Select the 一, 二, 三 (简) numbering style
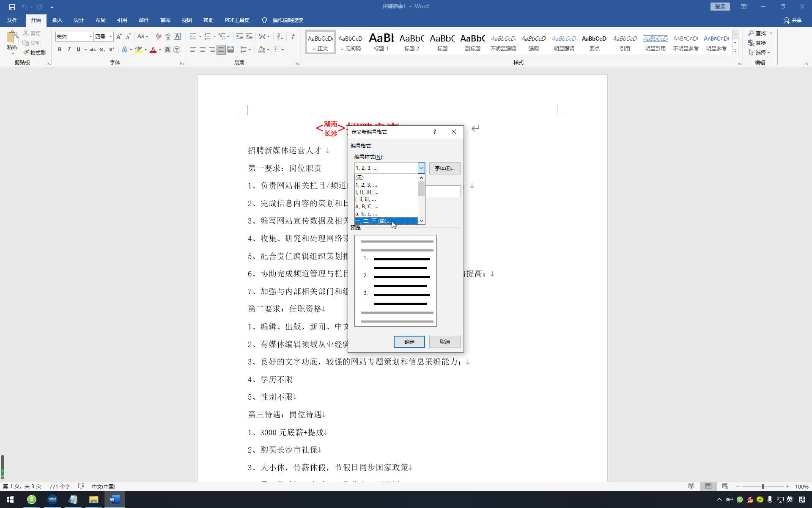The width and height of the screenshot is (812, 508). click(x=386, y=221)
